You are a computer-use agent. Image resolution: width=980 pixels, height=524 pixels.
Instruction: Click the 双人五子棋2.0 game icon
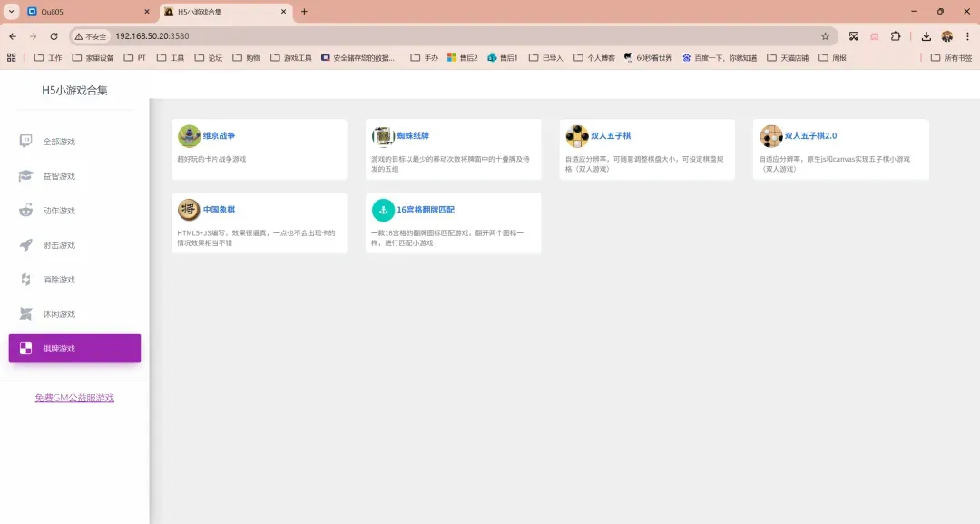pos(771,136)
